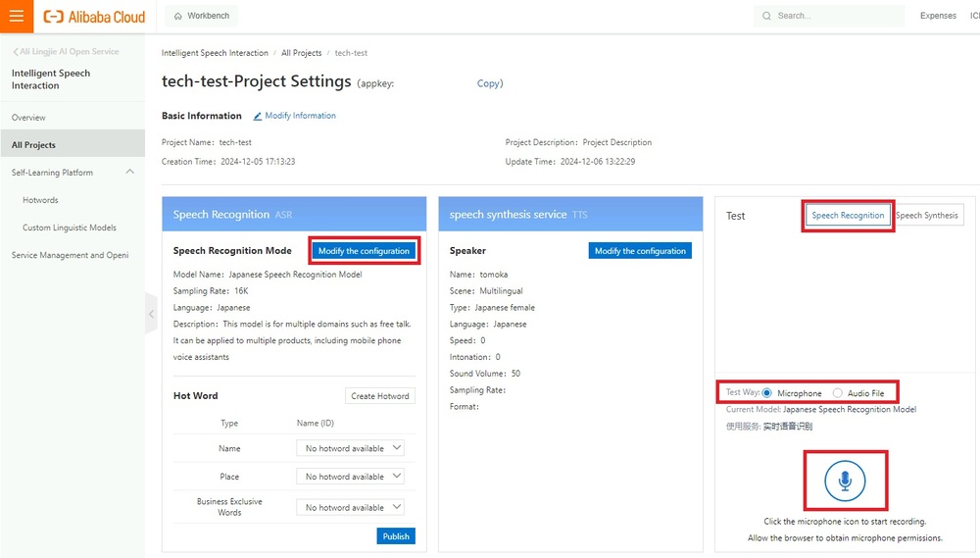Viewport: 980px width, 558px height.
Task: Click All Projects breadcrumb
Action: pyautogui.click(x=301, y=53)
